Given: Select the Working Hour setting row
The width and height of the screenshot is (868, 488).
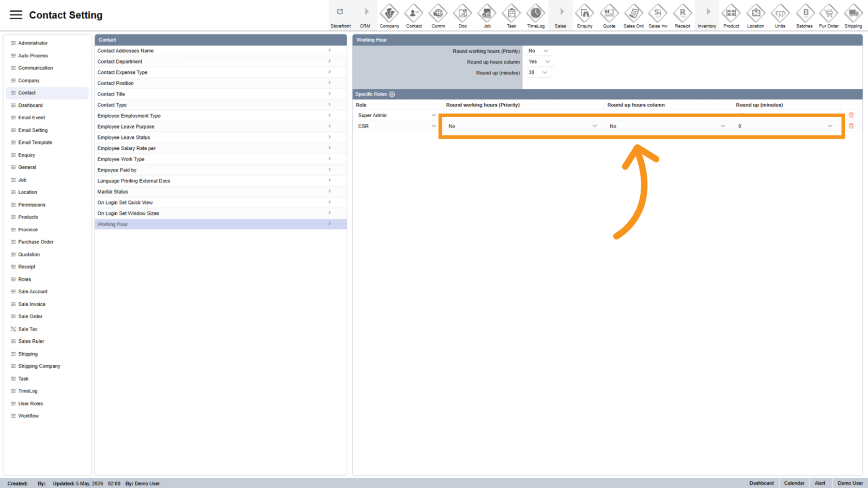Looking at the screenshot, I should (221, 224).
